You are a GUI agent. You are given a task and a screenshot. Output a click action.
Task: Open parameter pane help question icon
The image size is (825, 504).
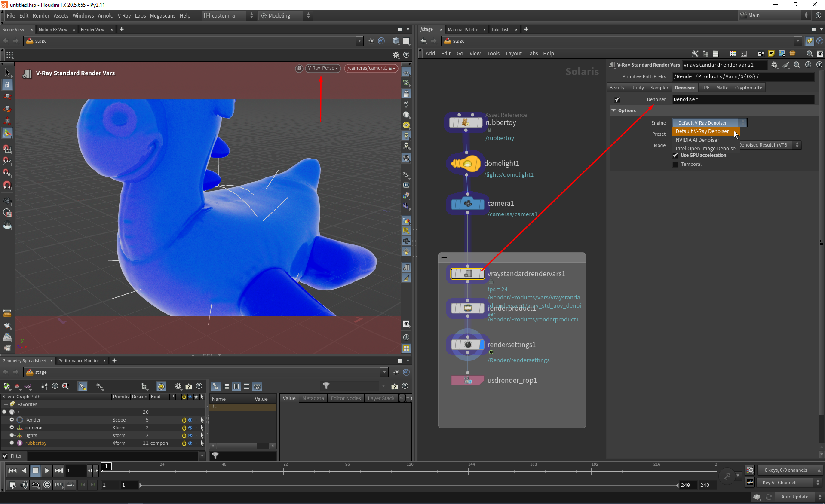[x=819, y=65]
